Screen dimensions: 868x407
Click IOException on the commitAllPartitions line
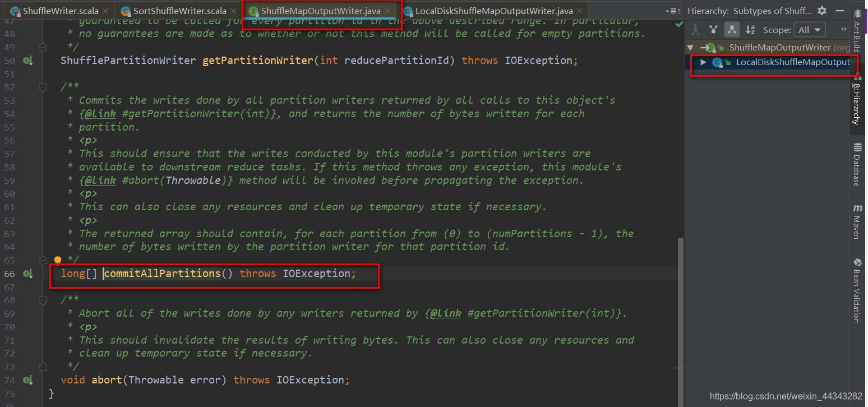click(x=316, y=274)
